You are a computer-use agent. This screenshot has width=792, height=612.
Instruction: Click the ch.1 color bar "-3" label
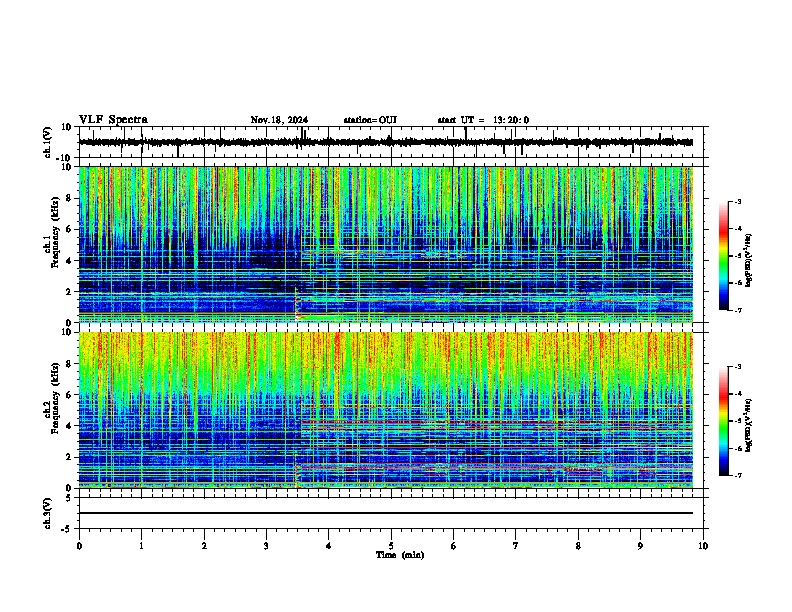coord(737,201)
